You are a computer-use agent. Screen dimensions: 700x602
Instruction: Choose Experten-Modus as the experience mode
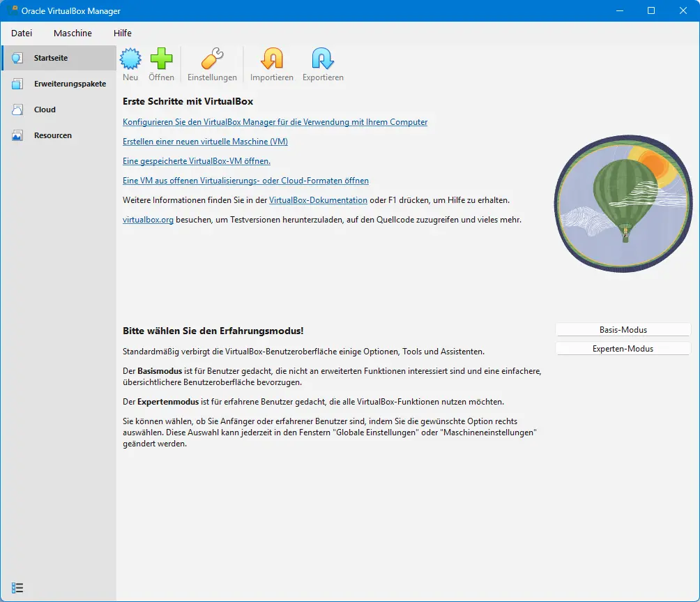(623, 348)
